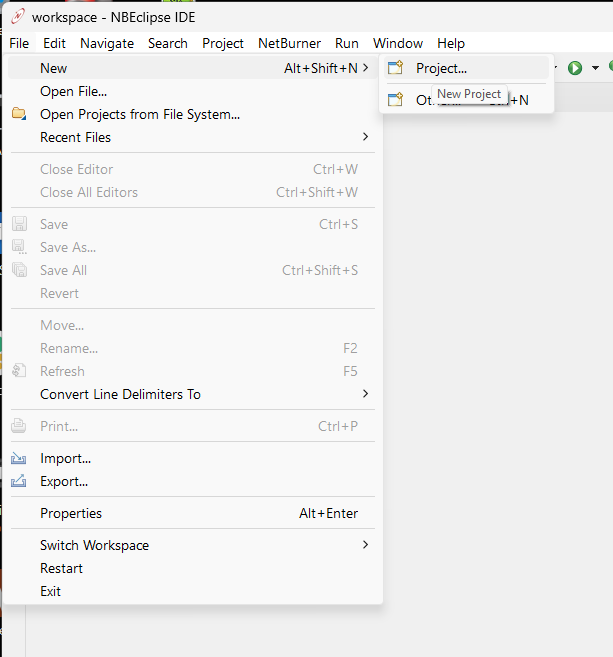Screen dimensions: 613x657
Task: Select Restart from the File menu
Action: (x=61, y=568)
